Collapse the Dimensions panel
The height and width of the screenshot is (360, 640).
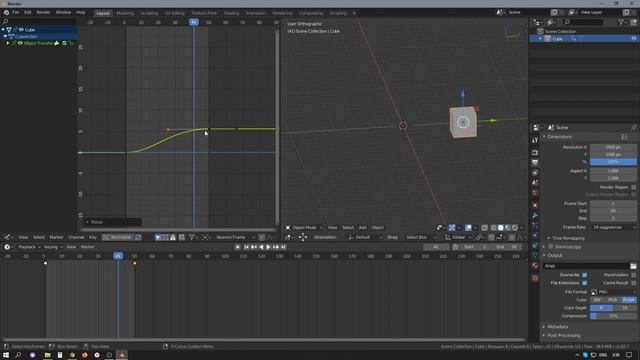tap(560, 137)
